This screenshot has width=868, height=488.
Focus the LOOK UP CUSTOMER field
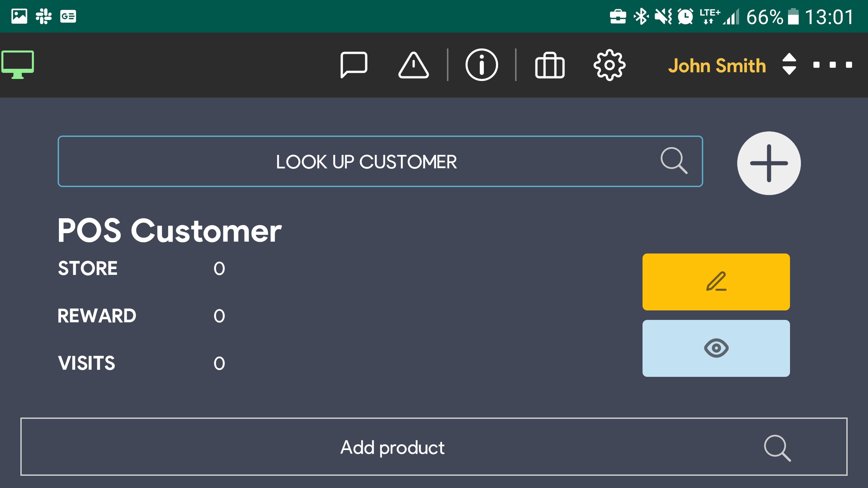pos(366,161)
